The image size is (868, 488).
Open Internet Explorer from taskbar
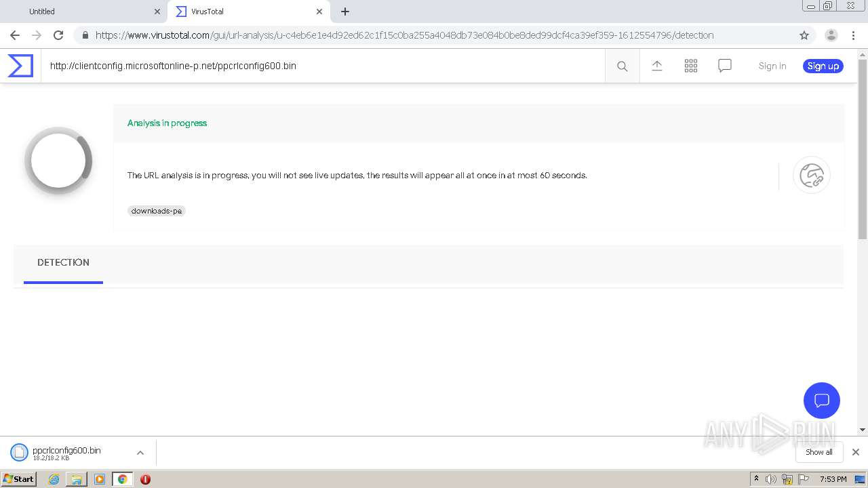pyautogui.click(x=54, y=479)
